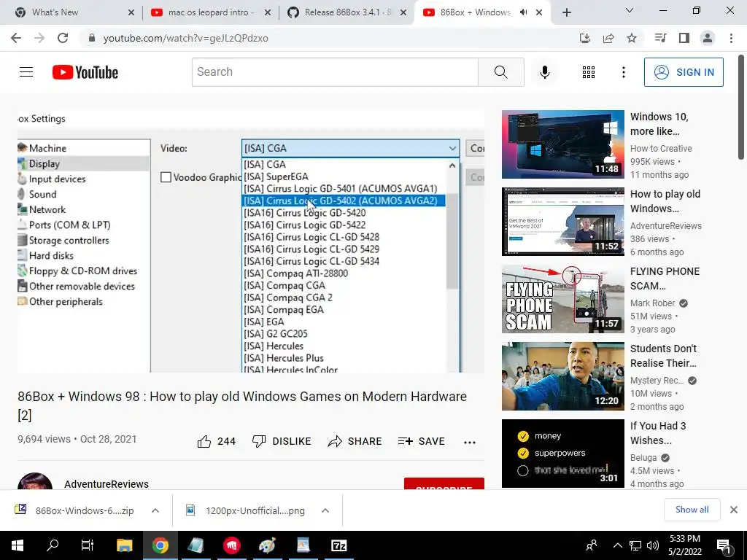Show hidden system tray icons
Image resolution: width=747 pixels, height=560 pixels.
click(x=617, y=545)
